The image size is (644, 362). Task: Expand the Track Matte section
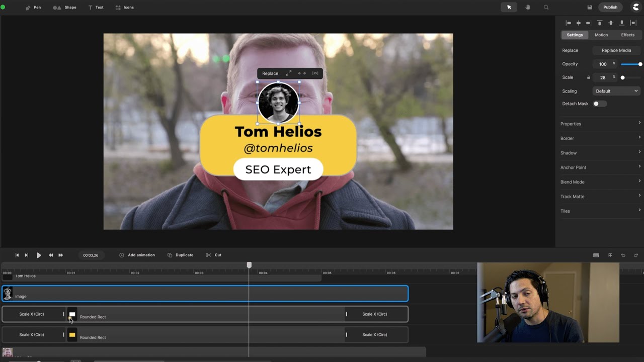[x=600, y=197]
